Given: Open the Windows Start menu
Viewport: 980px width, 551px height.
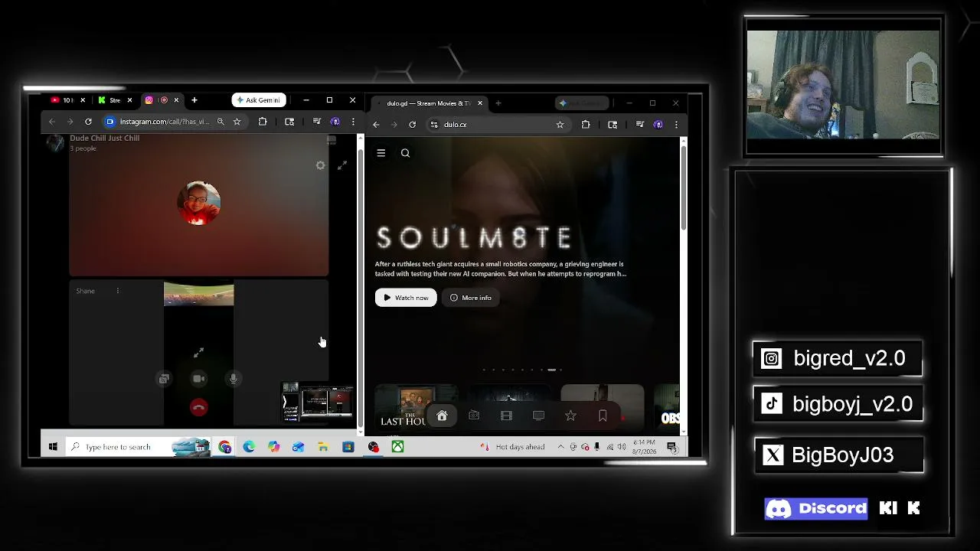Looking at the screenshot, I should (x=53, y=447).
